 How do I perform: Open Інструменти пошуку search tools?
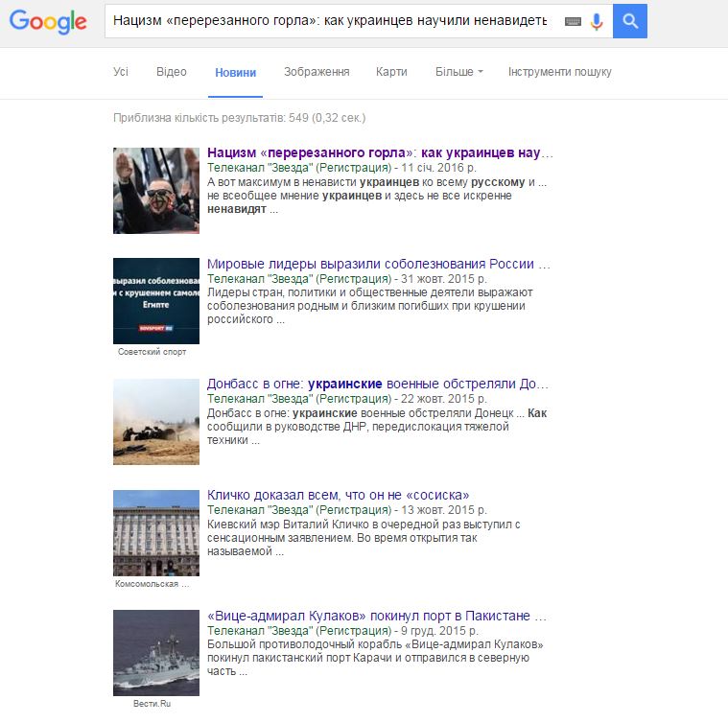pos(559,72)
